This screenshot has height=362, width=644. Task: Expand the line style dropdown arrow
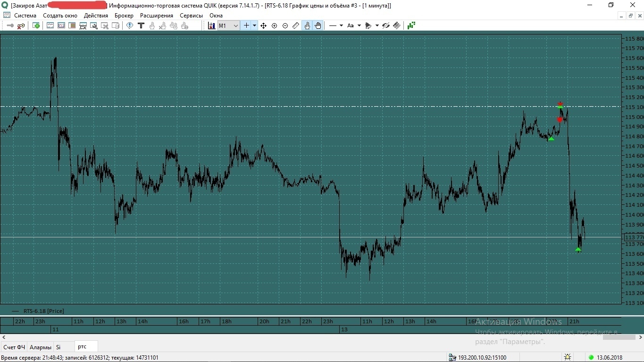tap(341, 25)
